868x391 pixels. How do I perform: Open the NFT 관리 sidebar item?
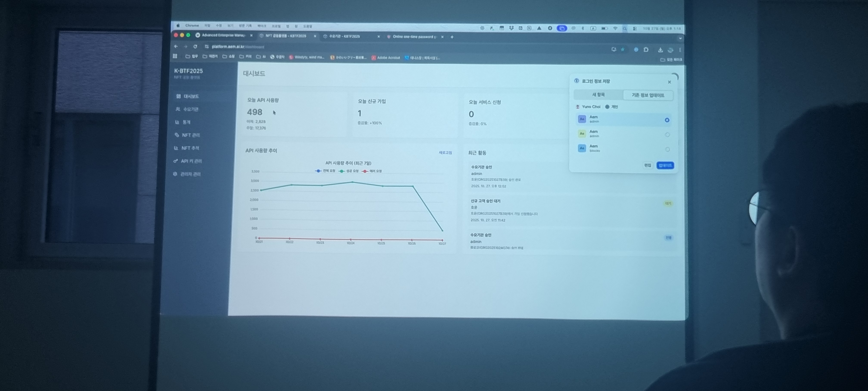click(190, 135)
